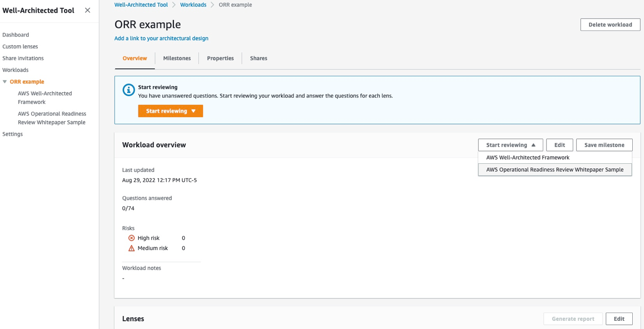Click the Last updated date value

pyautogui.click(x=160, y=180)
